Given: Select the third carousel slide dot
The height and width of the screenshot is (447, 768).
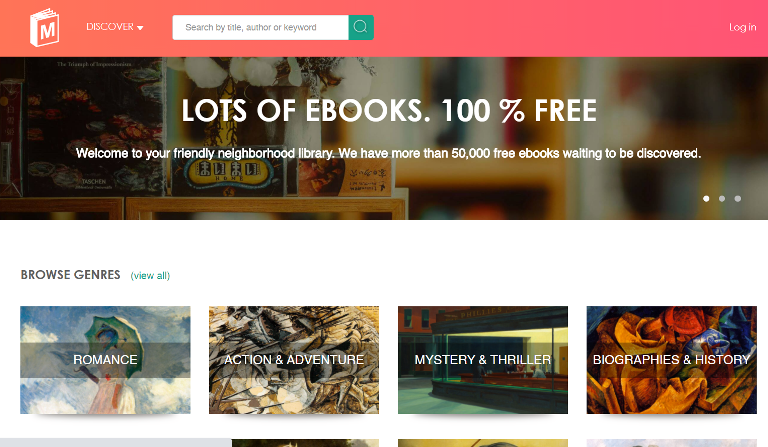Looking at the screenshot, I should tap(738, 199).
